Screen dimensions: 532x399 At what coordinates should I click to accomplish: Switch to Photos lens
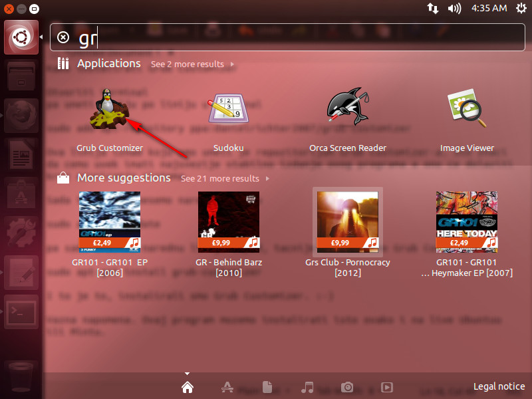(x=347, y=387)
